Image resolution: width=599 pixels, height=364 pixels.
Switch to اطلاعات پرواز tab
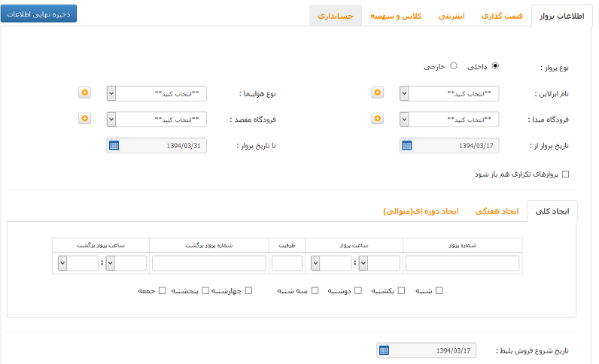click(561, 16)
